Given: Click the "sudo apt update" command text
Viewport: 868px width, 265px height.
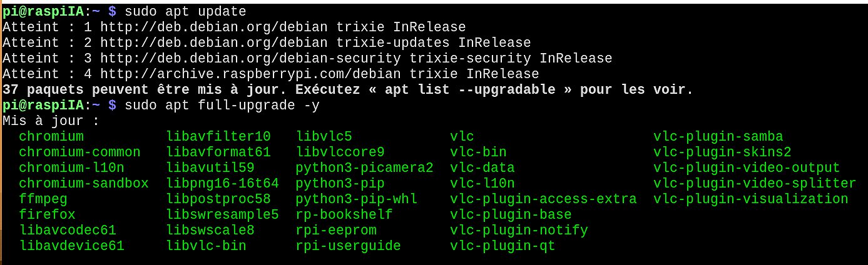Looking at the screenshot, I should (185, 11).
